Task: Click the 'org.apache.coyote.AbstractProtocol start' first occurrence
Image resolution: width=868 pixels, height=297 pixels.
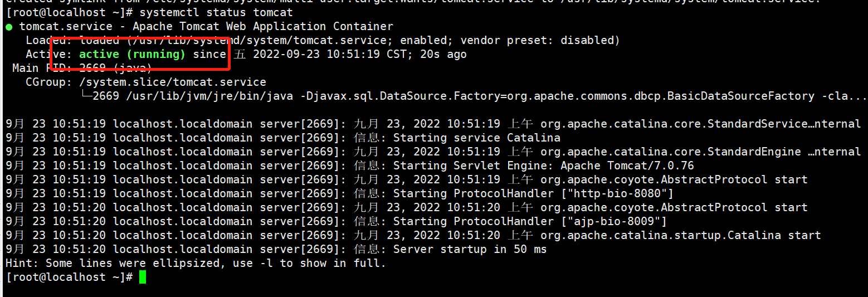Action: pyautogui.click(x=674, y=179)
